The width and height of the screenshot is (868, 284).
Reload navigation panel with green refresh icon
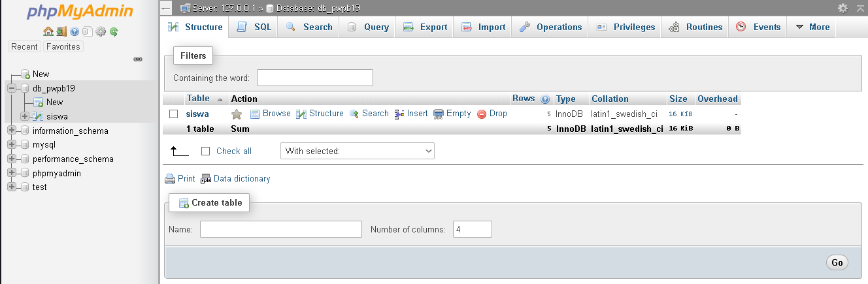(x=114, y=31)
